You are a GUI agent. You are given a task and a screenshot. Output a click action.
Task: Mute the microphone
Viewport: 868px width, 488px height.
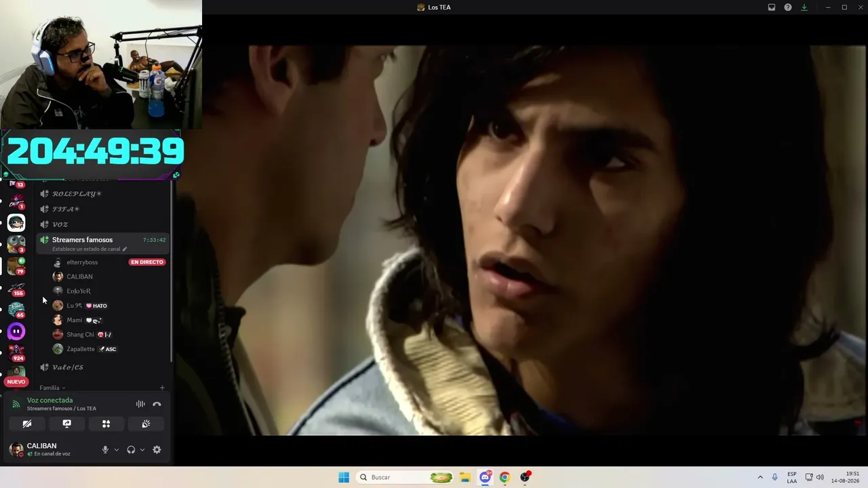pyautogui.click(x=105, y=449)
